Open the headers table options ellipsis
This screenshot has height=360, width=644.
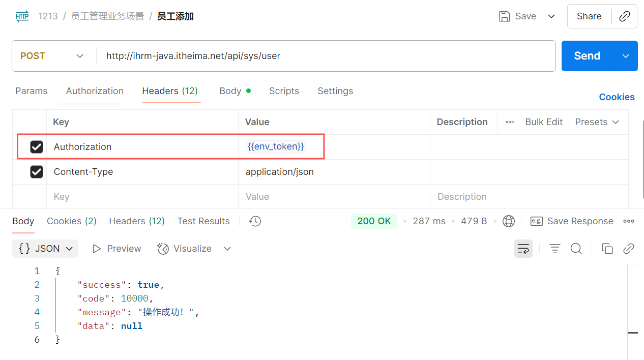[x=509, y=122]
